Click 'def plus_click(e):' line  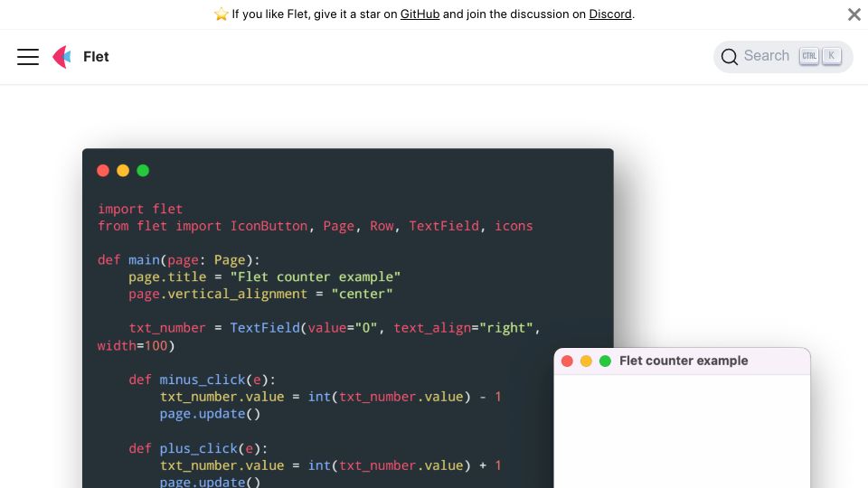(198, 448)
